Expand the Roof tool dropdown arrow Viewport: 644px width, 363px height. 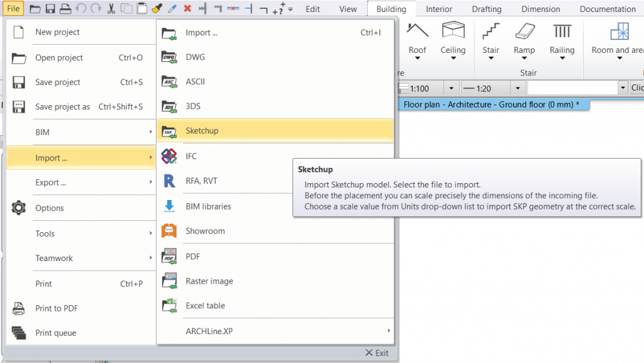(418, 59)
